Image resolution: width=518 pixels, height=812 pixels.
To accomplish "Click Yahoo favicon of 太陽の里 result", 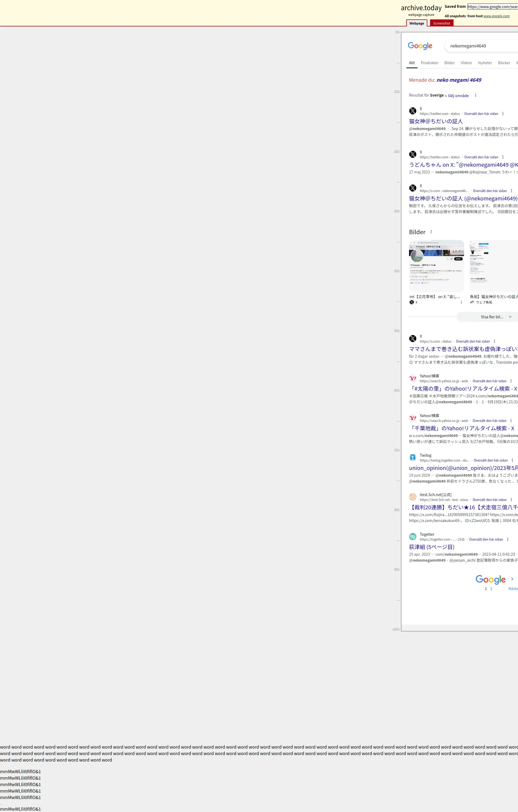I will pos(413,378).
